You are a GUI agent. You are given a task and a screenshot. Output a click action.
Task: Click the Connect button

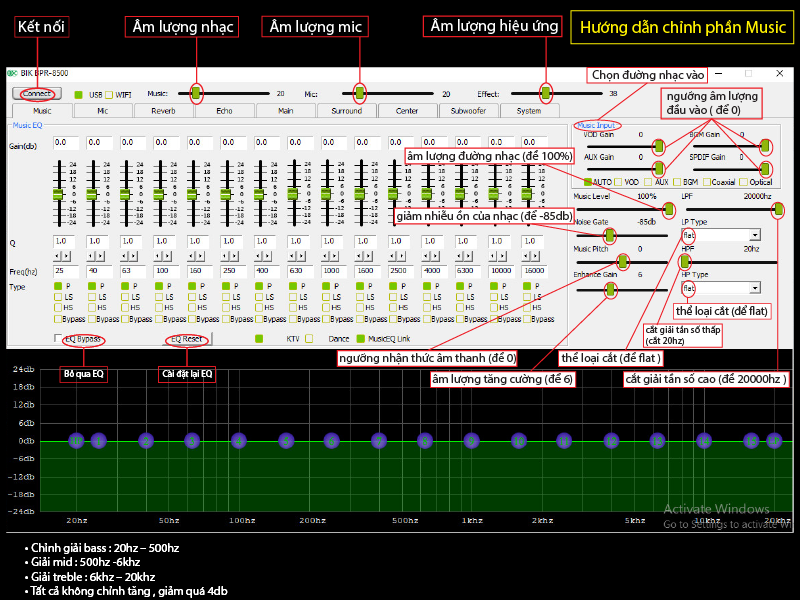37,94
